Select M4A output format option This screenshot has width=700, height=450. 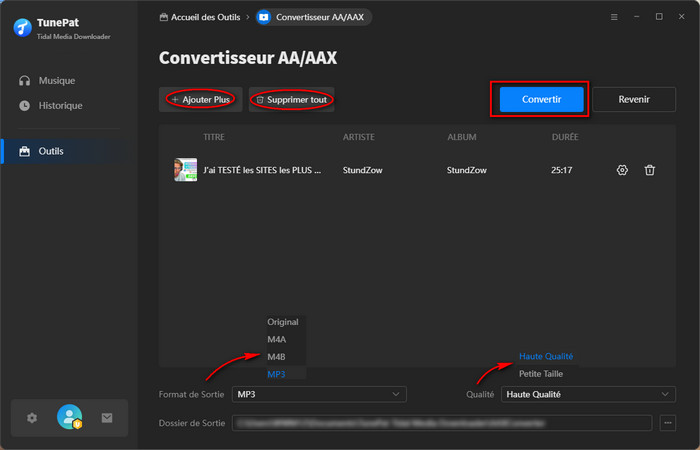tap(277, 339)
